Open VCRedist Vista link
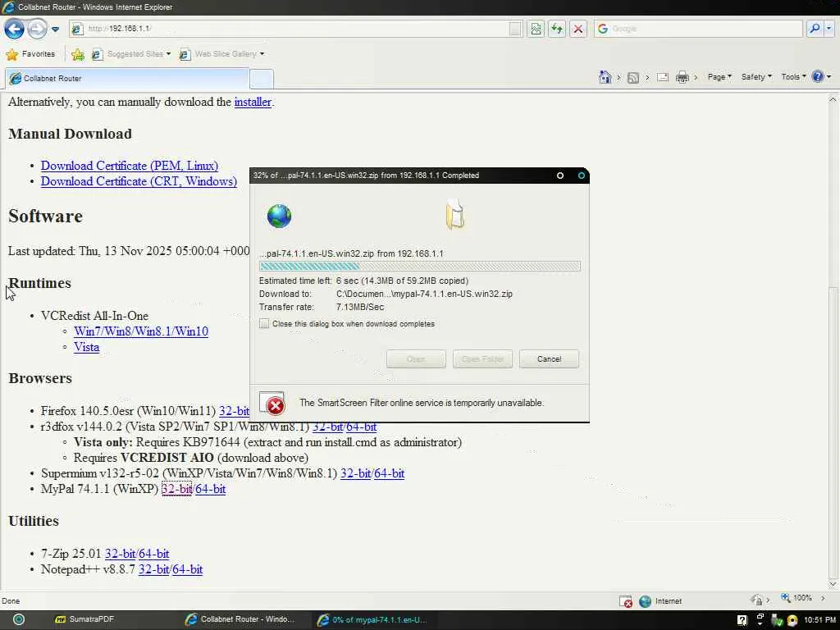Screen dimensions: 840x630 (86, 347)
